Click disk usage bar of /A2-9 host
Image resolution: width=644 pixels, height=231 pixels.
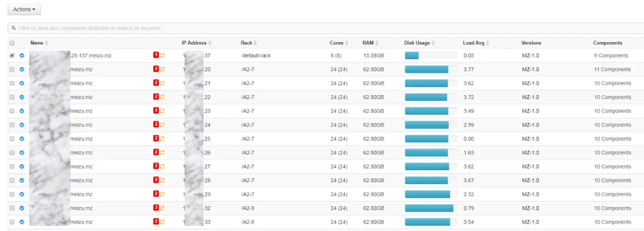tap(431, 208)
